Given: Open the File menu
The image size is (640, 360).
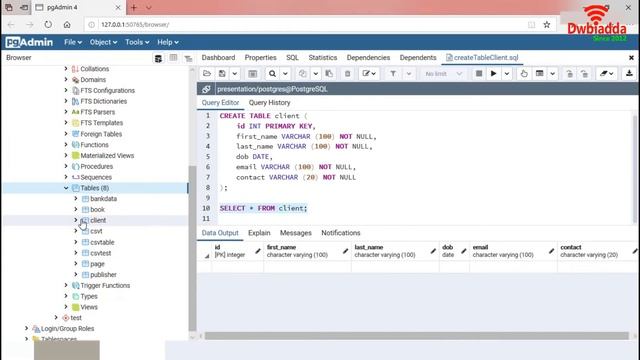Looking at the screenshot, I should click(73, 42).
